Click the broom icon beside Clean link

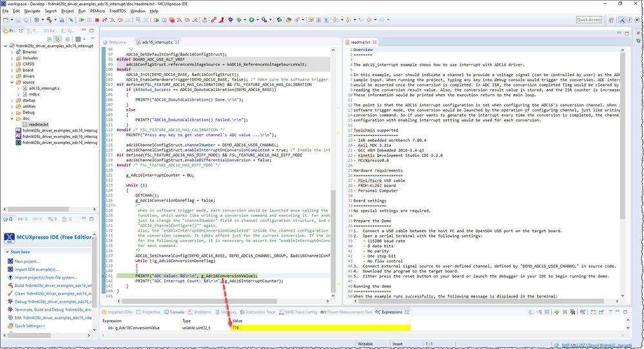(10, 294)
